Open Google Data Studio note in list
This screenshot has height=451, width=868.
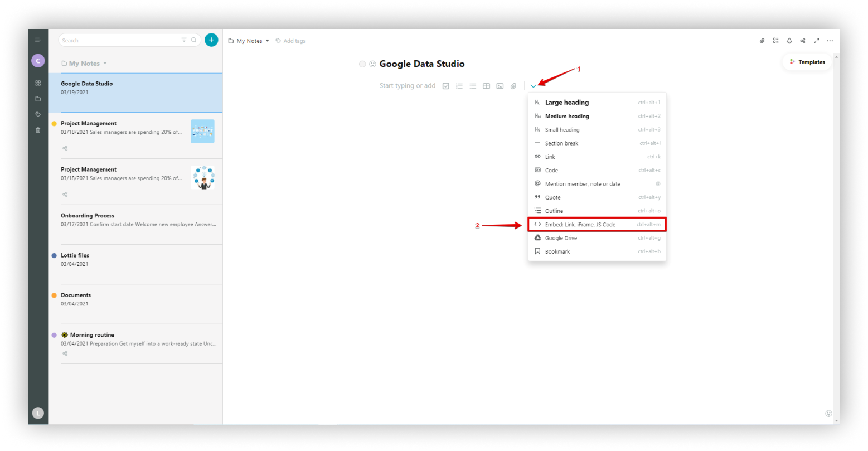pyautogui.click(x=135, y=93)
